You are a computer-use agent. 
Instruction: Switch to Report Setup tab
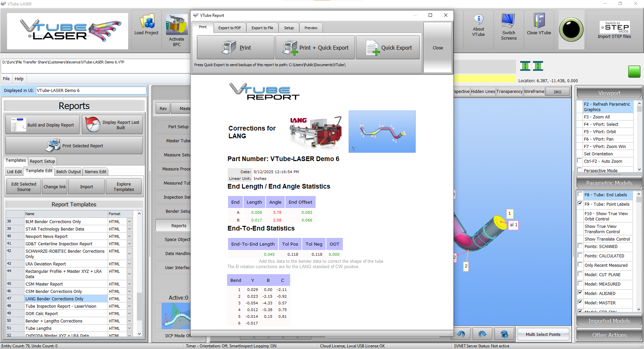(x=42, y=161)
